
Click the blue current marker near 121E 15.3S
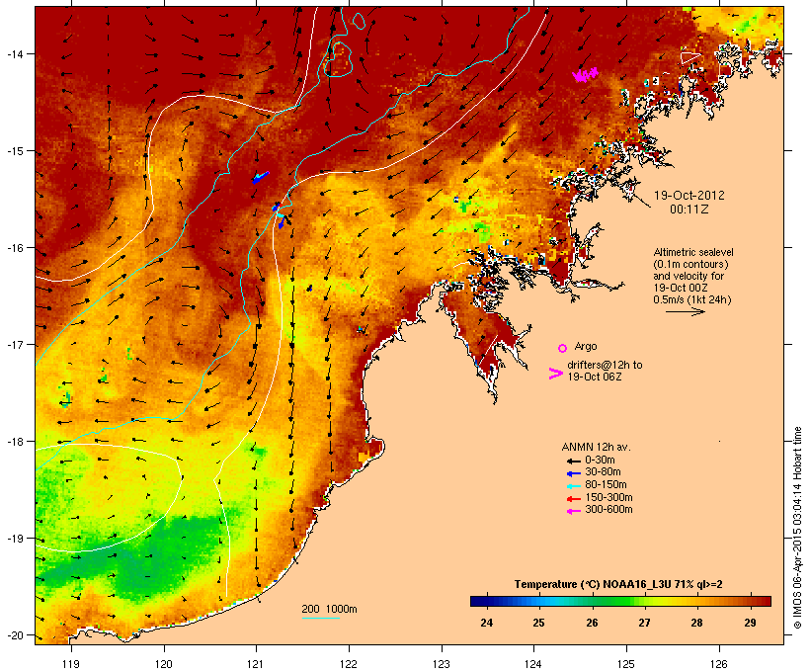pos(261,177)
